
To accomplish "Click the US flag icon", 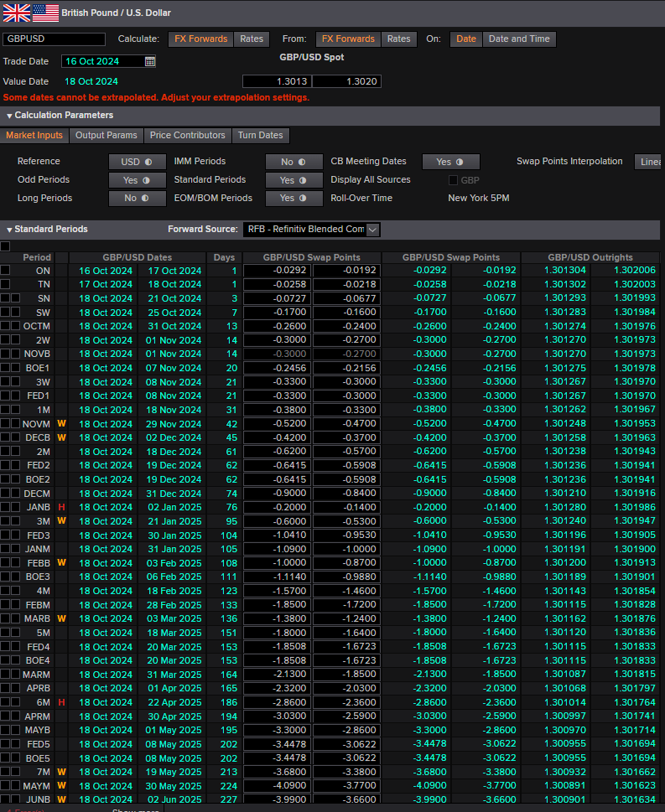I will 45,12.
